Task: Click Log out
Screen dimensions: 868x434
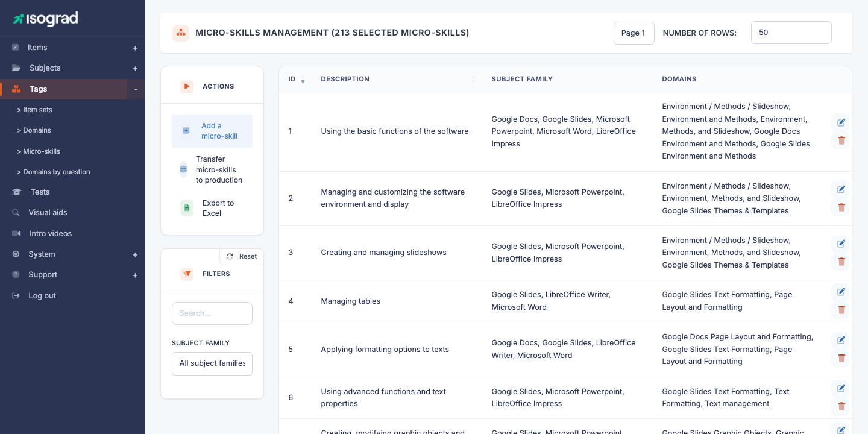Action: coord(42,295)
